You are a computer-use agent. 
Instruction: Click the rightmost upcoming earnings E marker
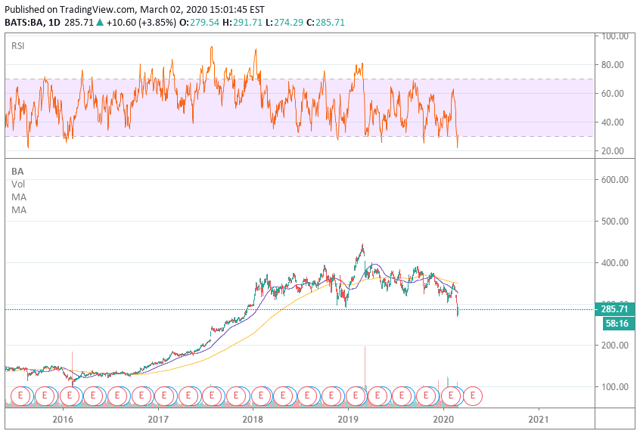click(x=473, y=396)
